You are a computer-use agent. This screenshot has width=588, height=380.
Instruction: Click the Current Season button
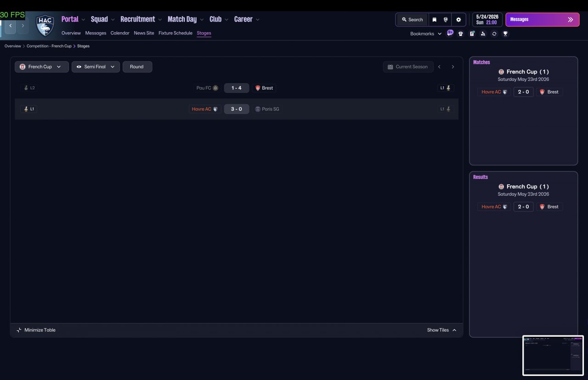point(408,67)
